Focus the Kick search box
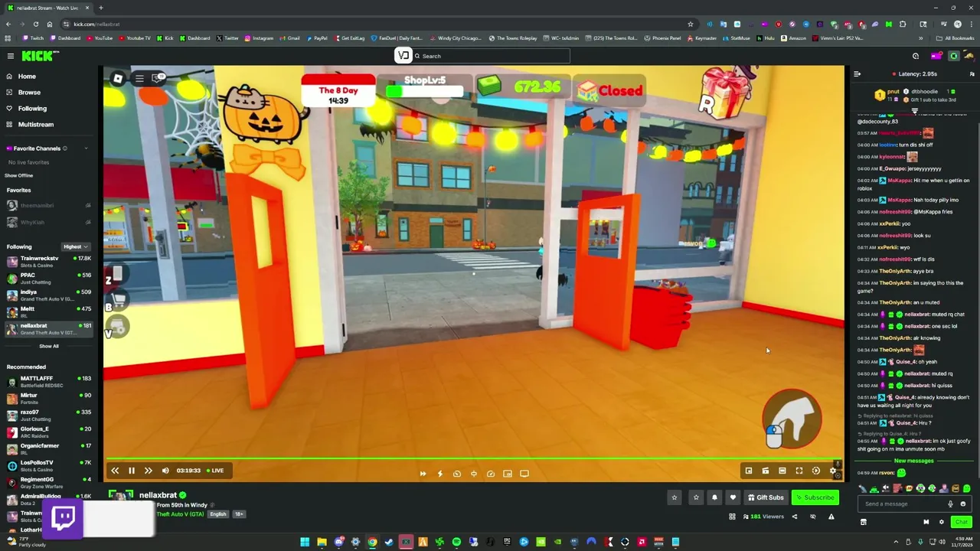 (x=490, y=56)
